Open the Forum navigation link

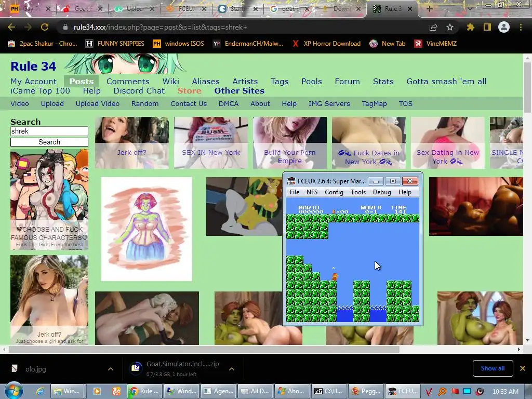(347, 82)
